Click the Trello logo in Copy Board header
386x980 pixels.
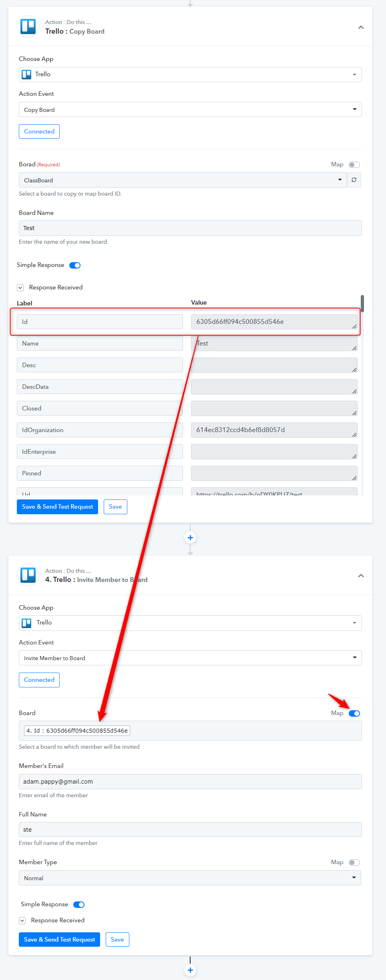pyautogui.click(x=28, y=26)
